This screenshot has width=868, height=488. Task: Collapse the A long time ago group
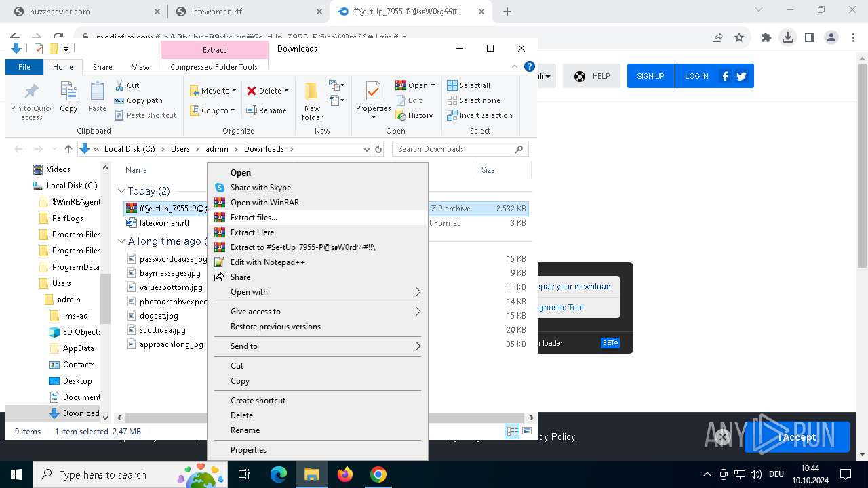coord(122,241)
